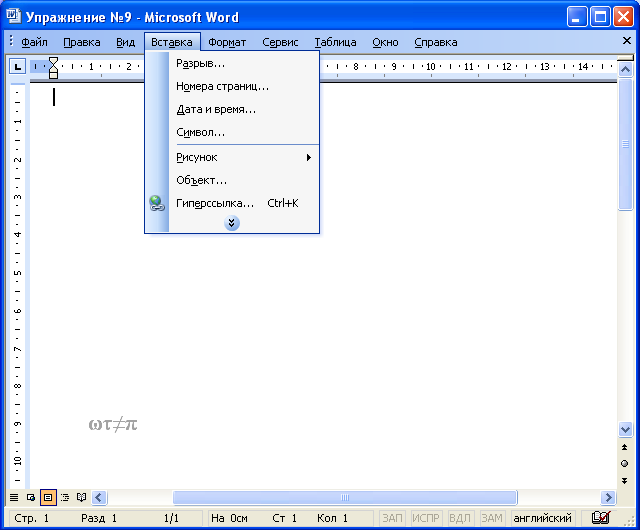This screenshot has height=530, width=640.
Task: Click Previous Page double-arrow button
Action: (624, 447)
